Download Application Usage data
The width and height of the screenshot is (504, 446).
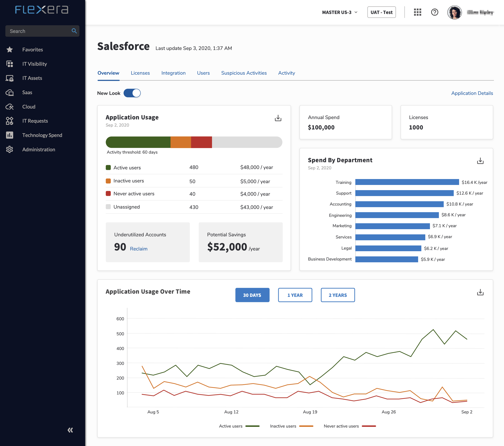pos(278,118)
